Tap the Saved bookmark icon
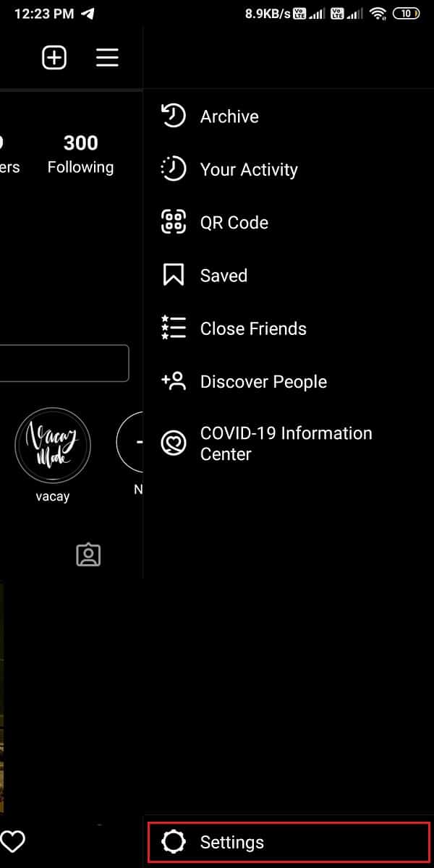The width and height of the screenshot is (434, 868). (173, 276)
